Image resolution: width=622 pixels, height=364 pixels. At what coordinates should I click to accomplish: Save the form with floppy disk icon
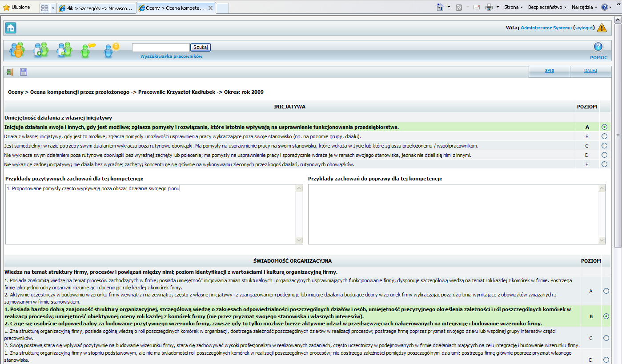(x=24, y=72)
